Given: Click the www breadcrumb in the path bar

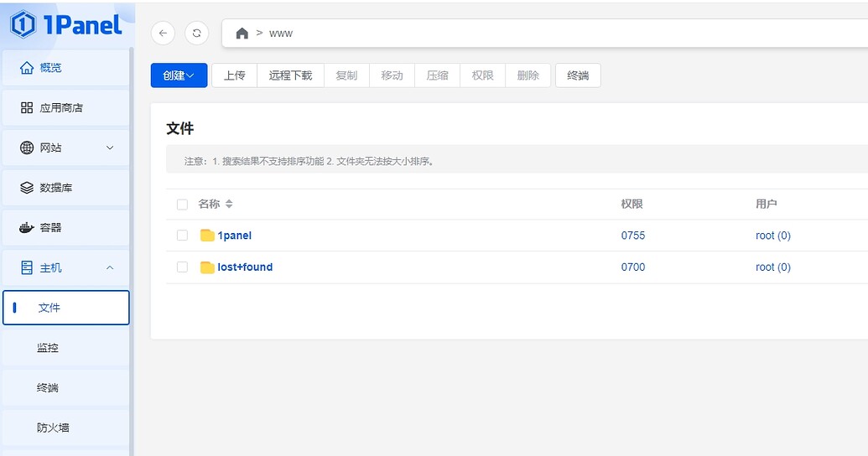Looking at the screenshot, I should [x=281, y=34].
